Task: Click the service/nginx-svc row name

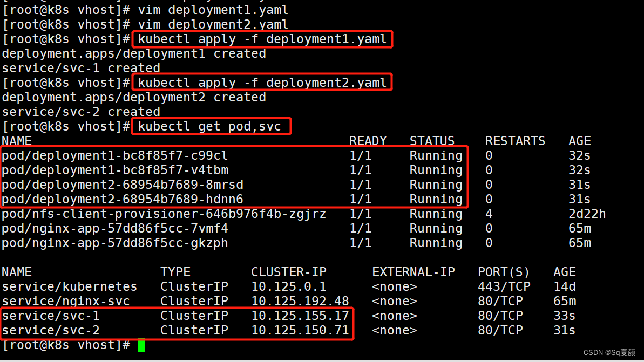Action: 65,301
